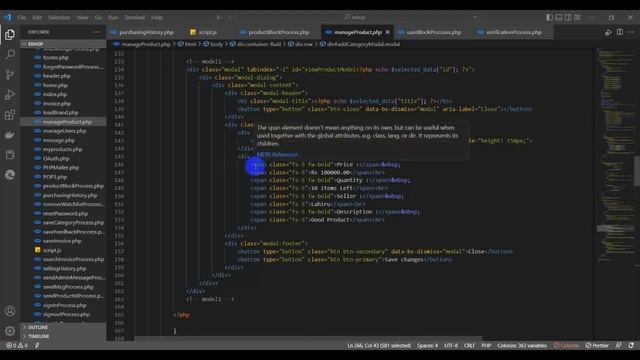Open the Manage gear in activity bar

(x=10, y=331)
